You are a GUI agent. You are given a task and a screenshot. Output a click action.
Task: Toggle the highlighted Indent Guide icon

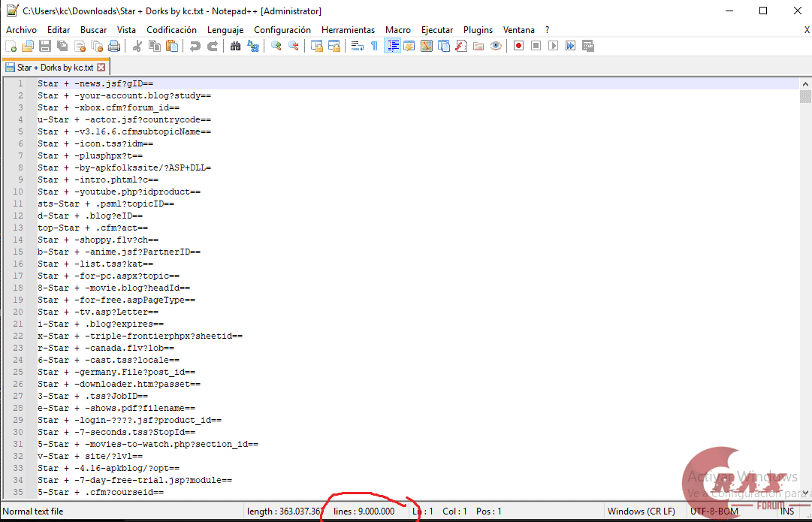pyautogui.click(x=392, y=46)
